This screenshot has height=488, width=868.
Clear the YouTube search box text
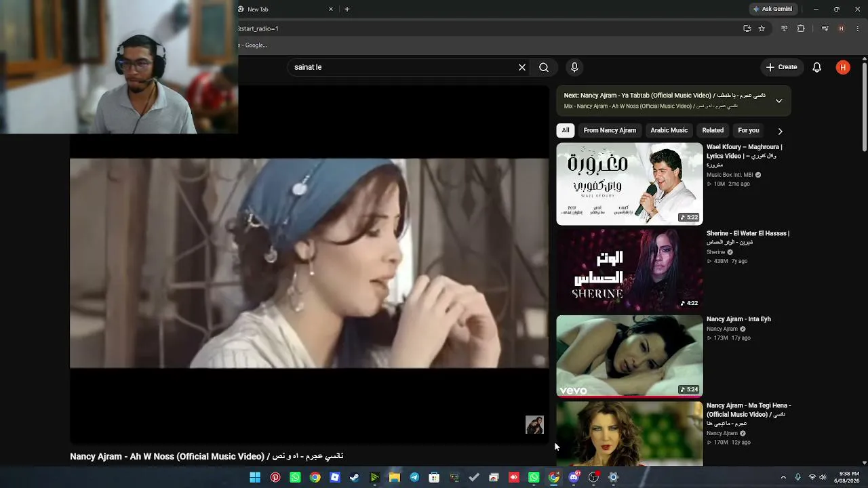522,67
